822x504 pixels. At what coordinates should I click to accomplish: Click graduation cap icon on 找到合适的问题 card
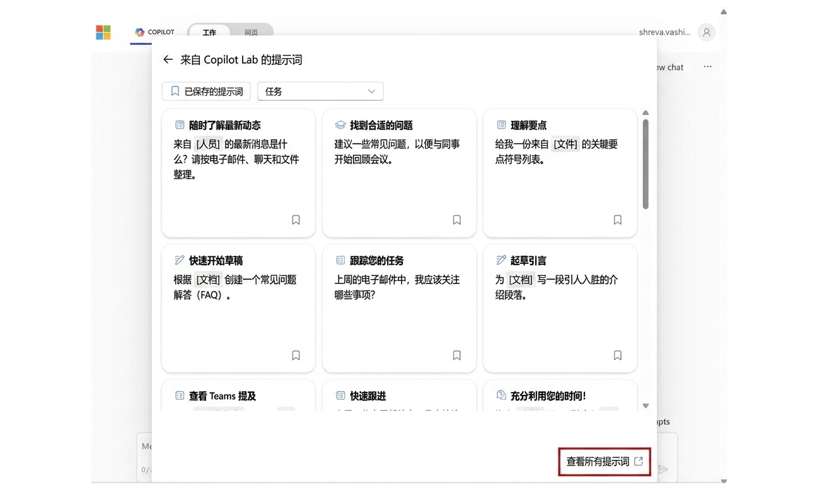pos(340,125)
